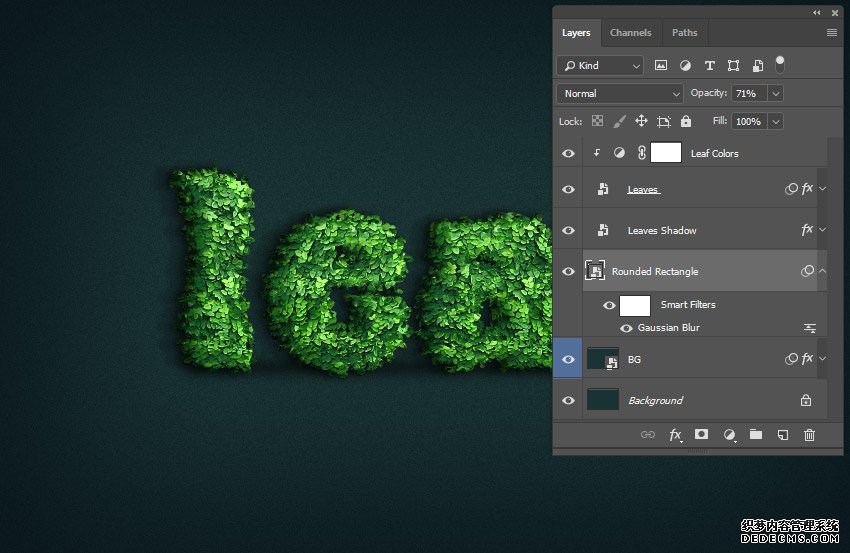Collapse the panel with double arrows
The height and width of the screenshot is (553, 850).
pyautogui.click(x=816, y=13)
